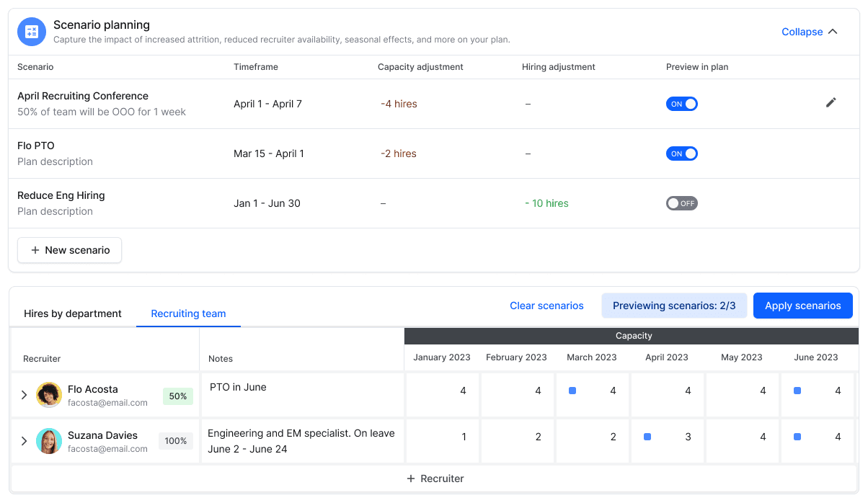Click the Apply scenarios button

pyautogui.click(x=802, y=305)
